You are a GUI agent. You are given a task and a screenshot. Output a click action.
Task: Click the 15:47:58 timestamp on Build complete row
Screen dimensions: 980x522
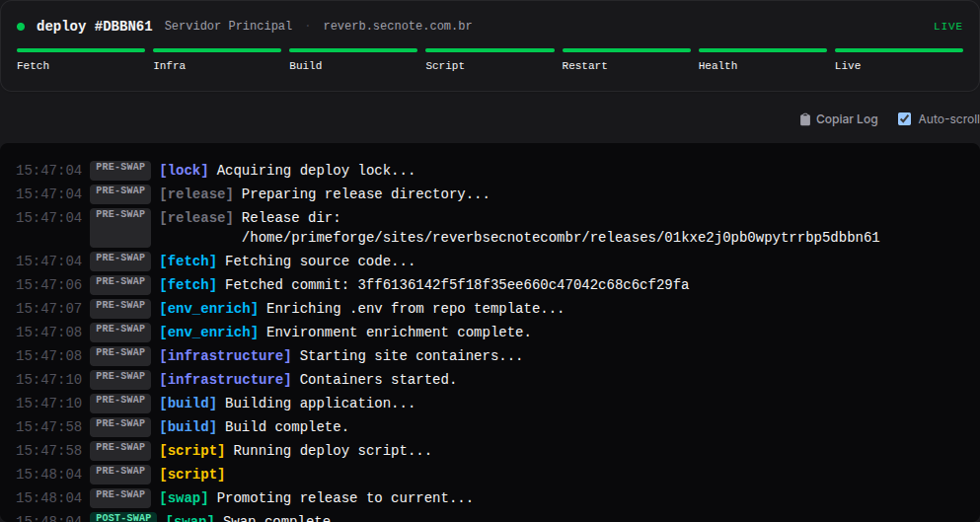click(48, 427)
